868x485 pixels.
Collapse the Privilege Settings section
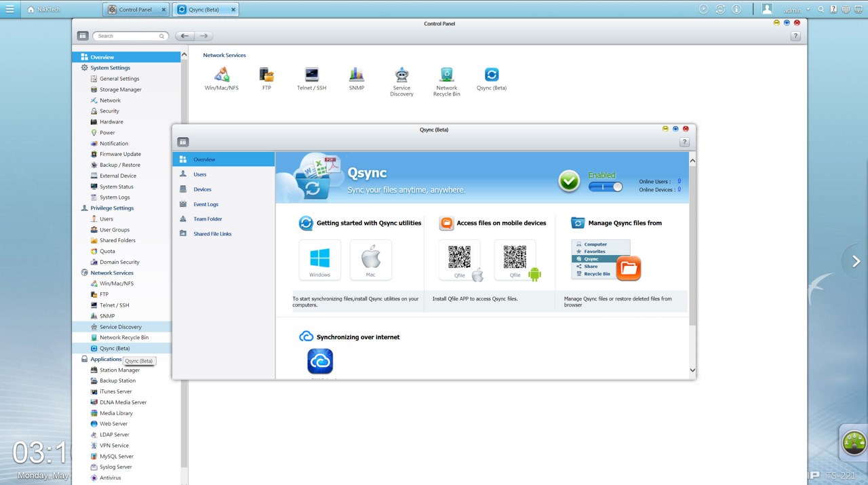(x=112, y=208)
